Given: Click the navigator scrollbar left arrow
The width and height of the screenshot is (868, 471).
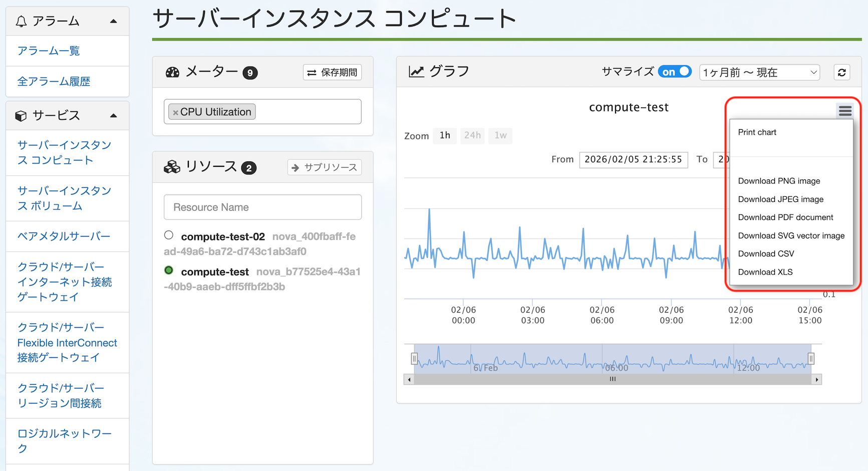Looking at the screenshot, I should tap(409, 380).
